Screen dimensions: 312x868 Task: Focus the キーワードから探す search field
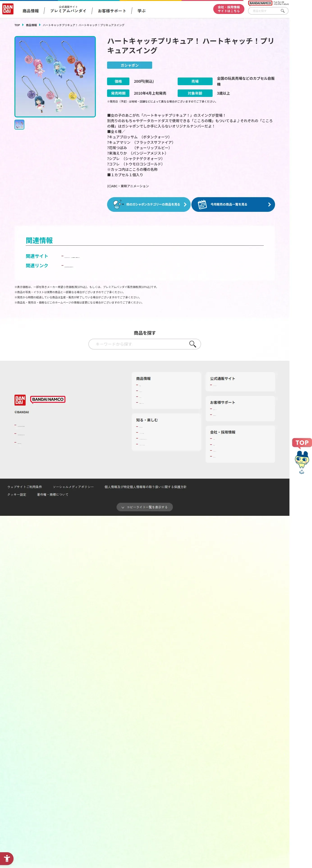point(145,344)
